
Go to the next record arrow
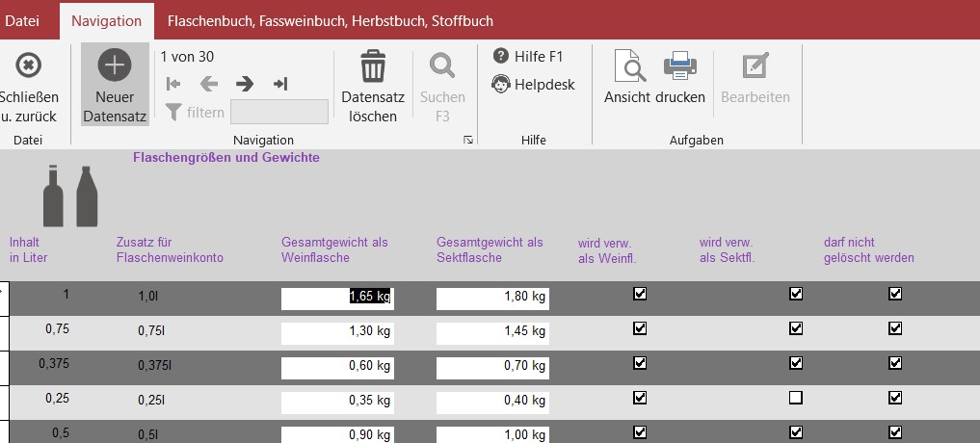245,84
